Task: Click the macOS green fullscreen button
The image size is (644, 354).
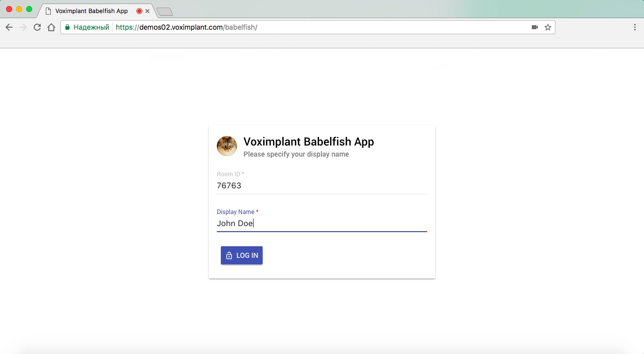Action: (29, 9)
